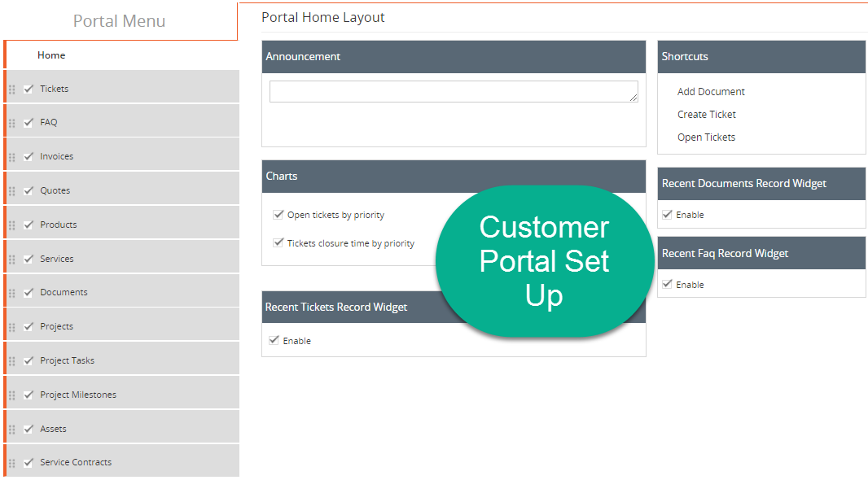Screen dimensions: 868x480
Task: Click the drag handle beside Projects
Action: (x=11, y=327)
